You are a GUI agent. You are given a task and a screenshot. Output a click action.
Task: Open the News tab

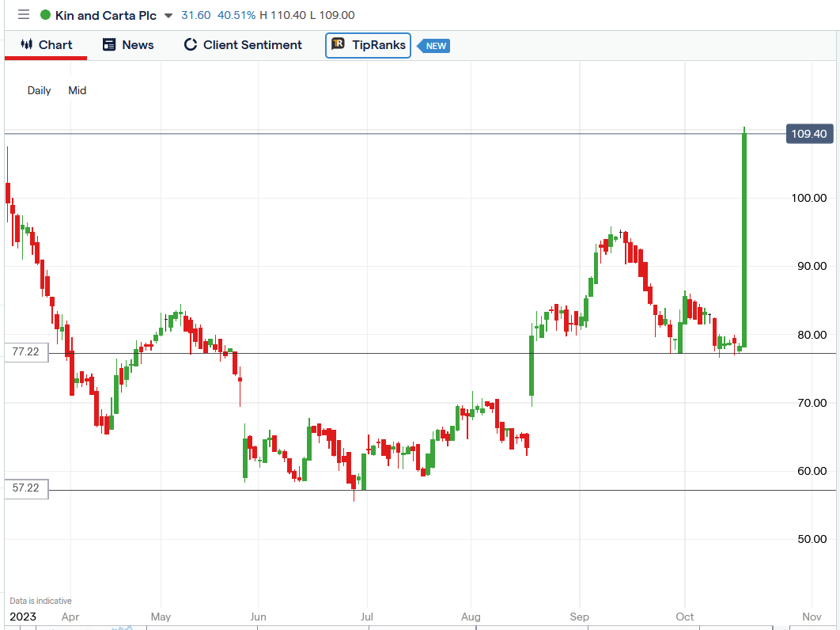coord(128,45)
